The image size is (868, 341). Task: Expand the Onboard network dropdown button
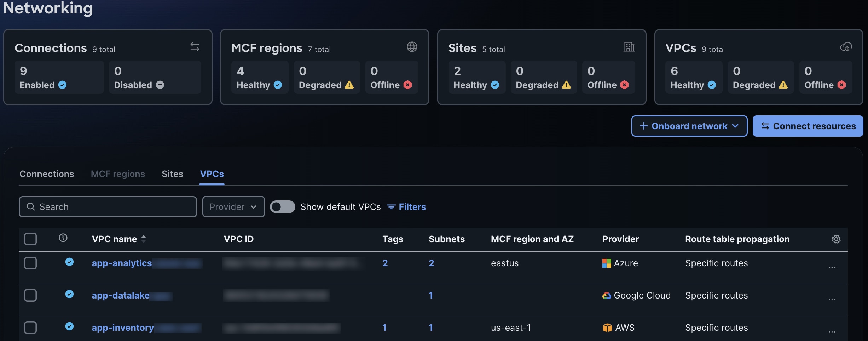tap(689, 126)
